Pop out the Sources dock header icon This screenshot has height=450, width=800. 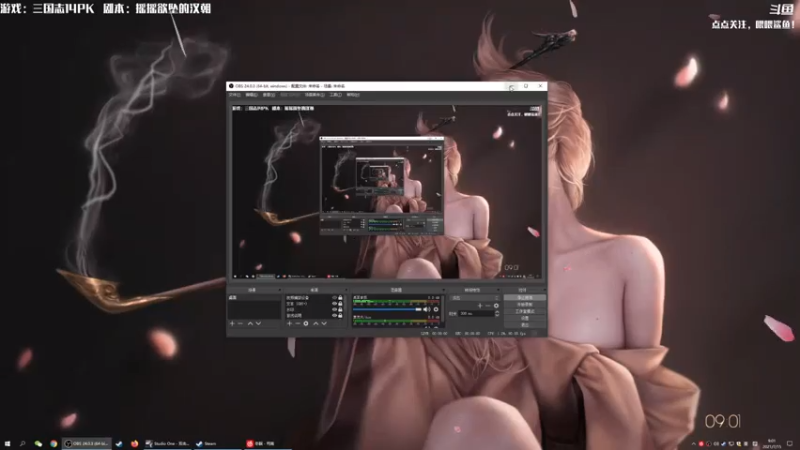coord(346,290)
